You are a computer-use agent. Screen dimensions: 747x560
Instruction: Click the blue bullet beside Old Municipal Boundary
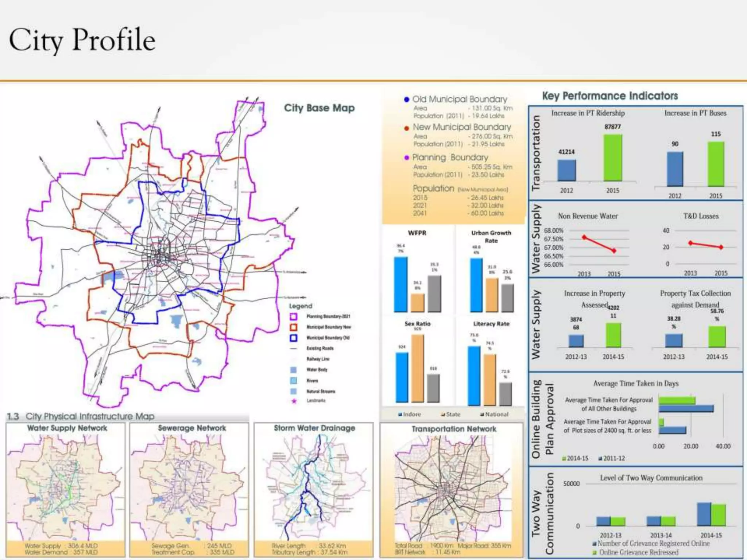[x=407, y=100]
